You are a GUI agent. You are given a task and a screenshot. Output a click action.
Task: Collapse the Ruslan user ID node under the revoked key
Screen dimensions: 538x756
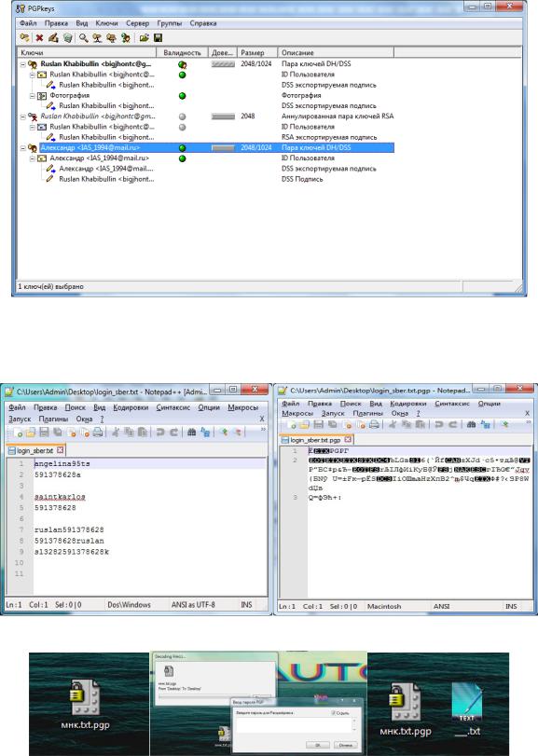point(33,127)
